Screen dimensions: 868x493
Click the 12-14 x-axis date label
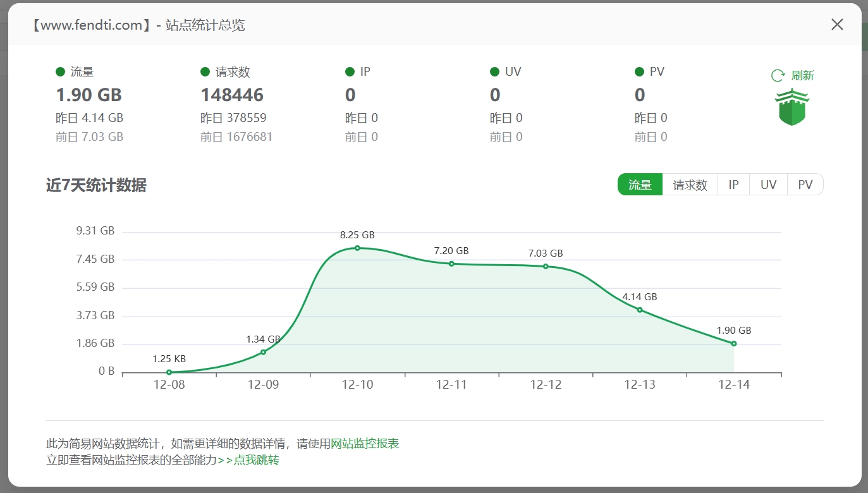click(x=734, y=384)
